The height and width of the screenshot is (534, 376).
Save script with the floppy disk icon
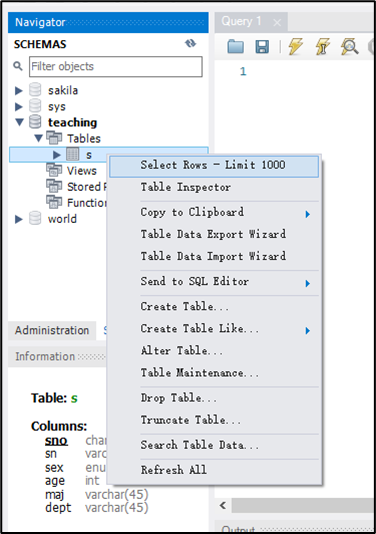coord(262,46)
